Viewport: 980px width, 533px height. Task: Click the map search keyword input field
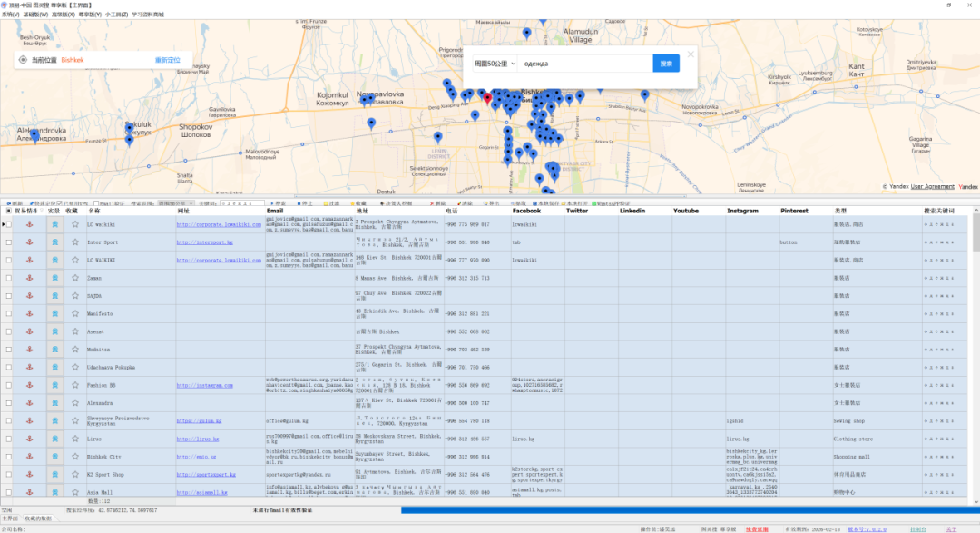[x=585, y=64]
